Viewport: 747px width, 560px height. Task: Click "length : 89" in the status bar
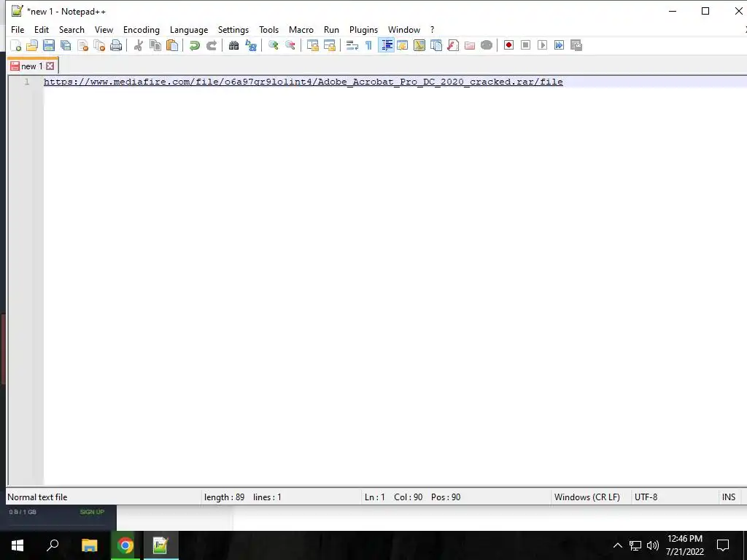click(225, 497)
